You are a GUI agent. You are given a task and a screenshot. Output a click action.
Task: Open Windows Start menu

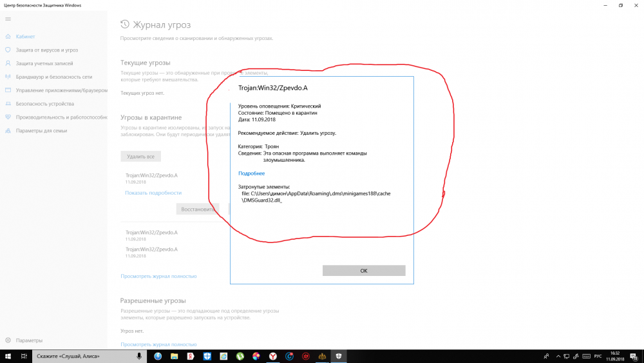pos(6,356)
